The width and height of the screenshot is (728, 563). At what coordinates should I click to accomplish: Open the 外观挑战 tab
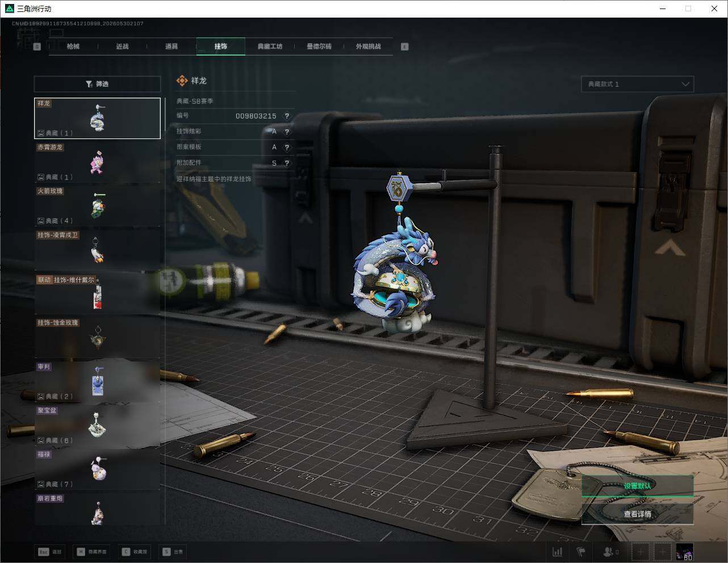tap(368, 47)
